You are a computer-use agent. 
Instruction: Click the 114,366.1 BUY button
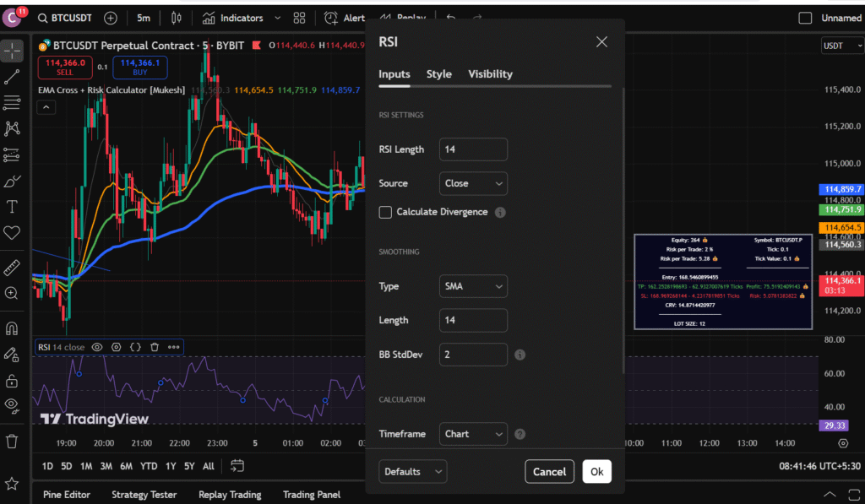click(x=140, y=68)
